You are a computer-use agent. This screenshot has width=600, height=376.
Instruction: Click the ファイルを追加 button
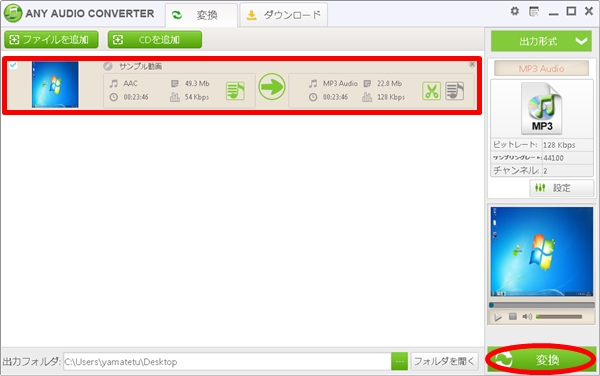point(51,39)
